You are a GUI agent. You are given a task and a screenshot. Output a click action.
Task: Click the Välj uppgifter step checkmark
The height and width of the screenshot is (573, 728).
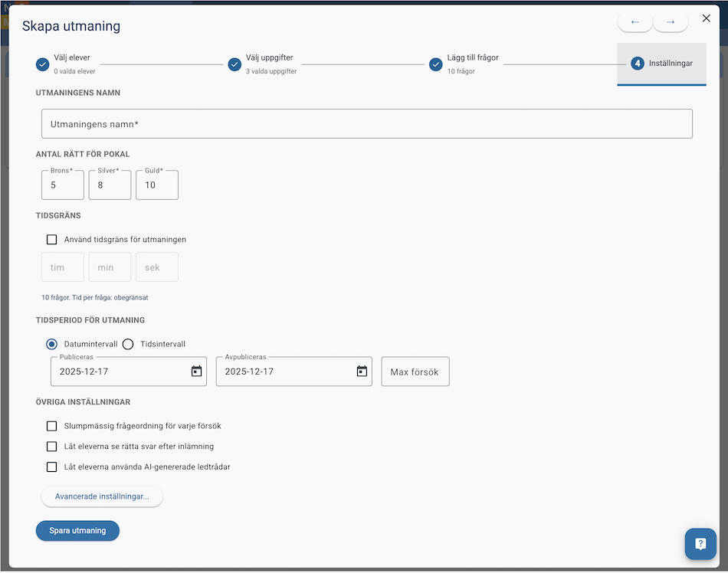234,64
